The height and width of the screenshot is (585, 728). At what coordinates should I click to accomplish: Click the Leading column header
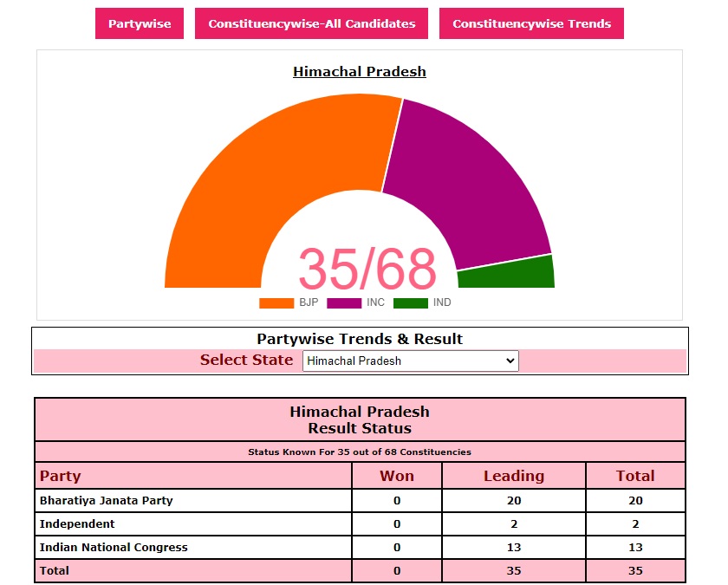[514, 476]
